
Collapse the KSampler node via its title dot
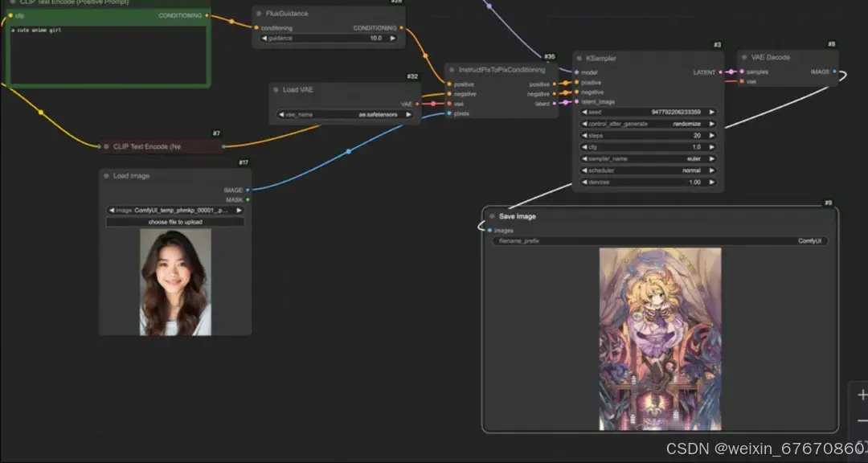coord(579,58)
